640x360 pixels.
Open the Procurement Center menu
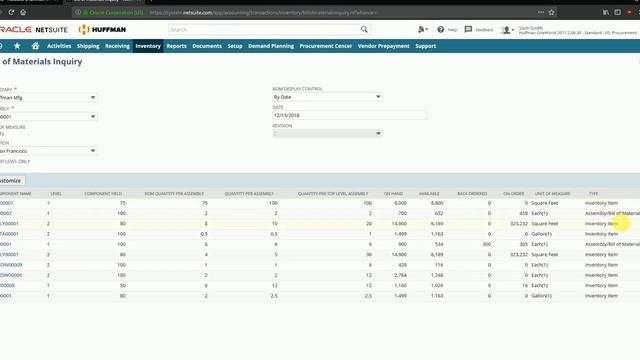pyautogui.click(x=326, y=46)
